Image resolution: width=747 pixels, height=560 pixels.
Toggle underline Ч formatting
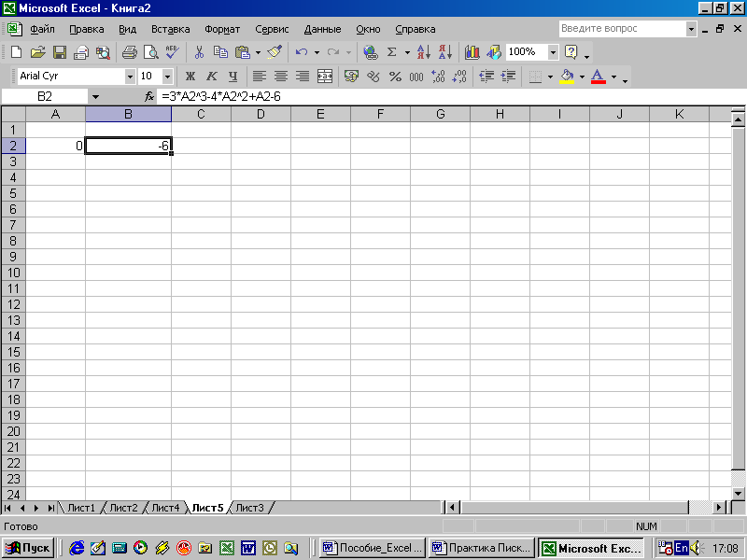pos(233,77)
